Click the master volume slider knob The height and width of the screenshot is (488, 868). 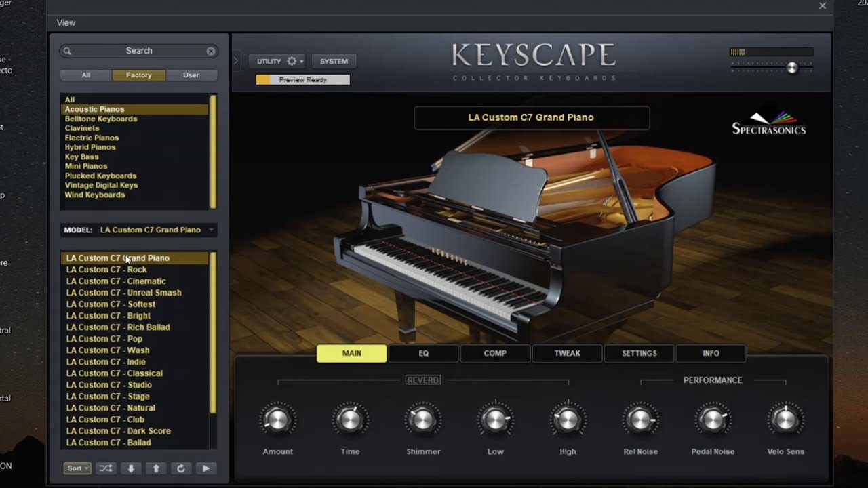792,68
